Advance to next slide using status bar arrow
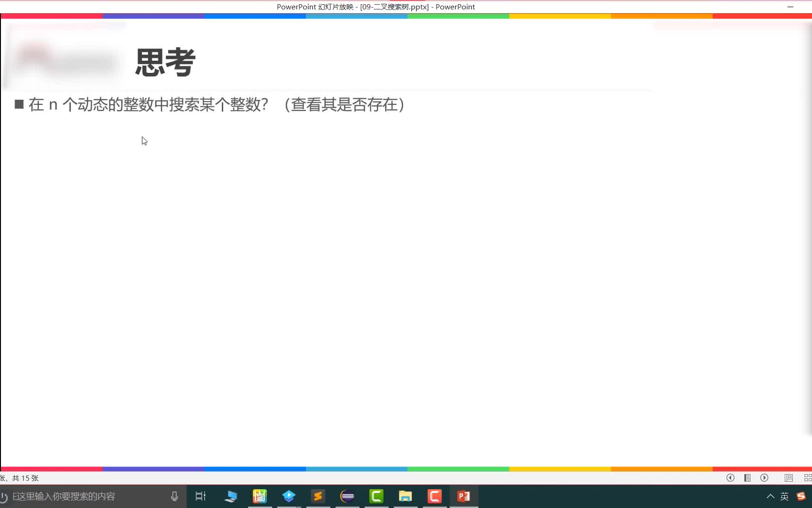Viewport: 812px width, 508px height. [x=765, y=478]
